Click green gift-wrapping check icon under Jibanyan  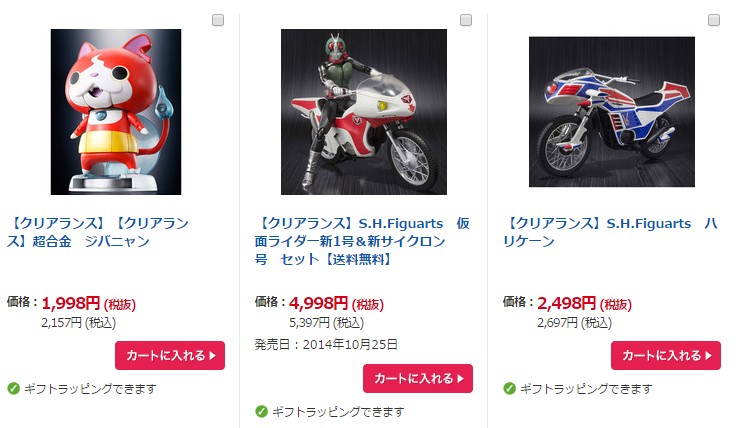pos(13,389)
